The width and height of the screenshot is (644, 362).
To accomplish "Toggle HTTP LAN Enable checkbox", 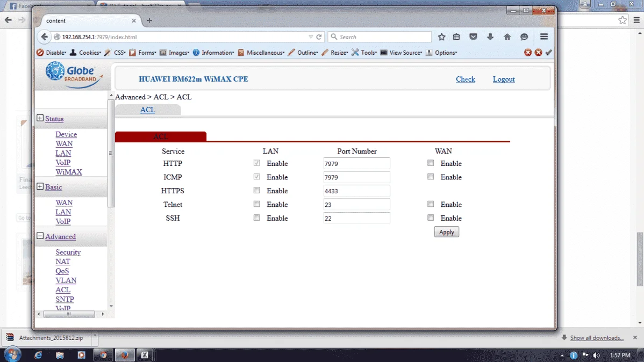I will point(257,163).
